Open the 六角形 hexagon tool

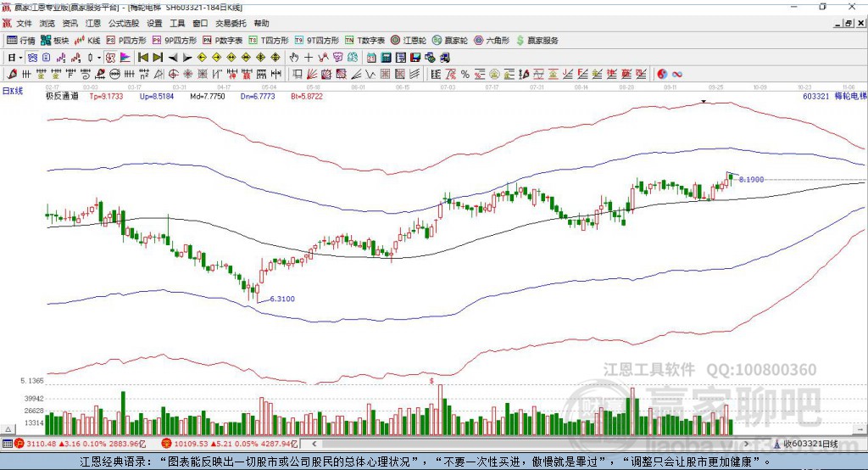point(492,41)
